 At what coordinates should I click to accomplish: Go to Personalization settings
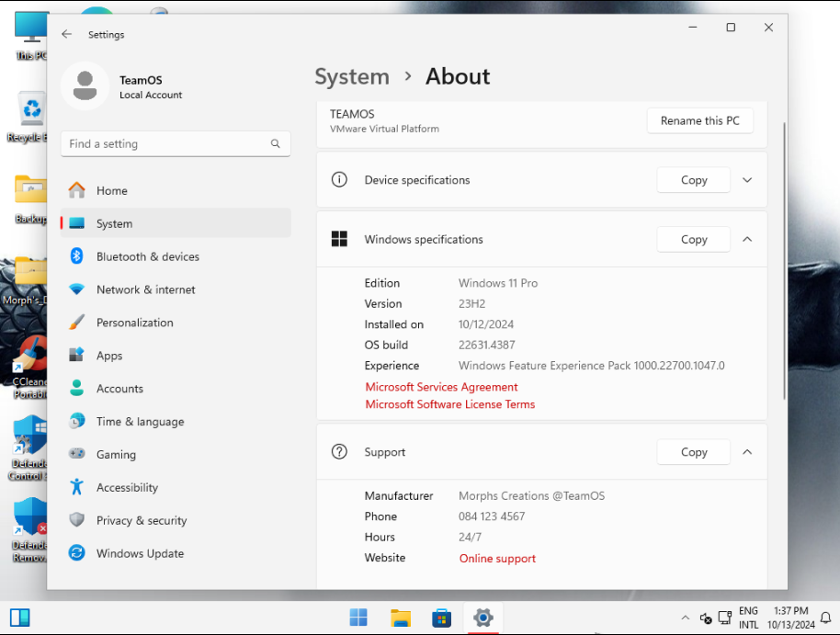[x=176, y=323]
